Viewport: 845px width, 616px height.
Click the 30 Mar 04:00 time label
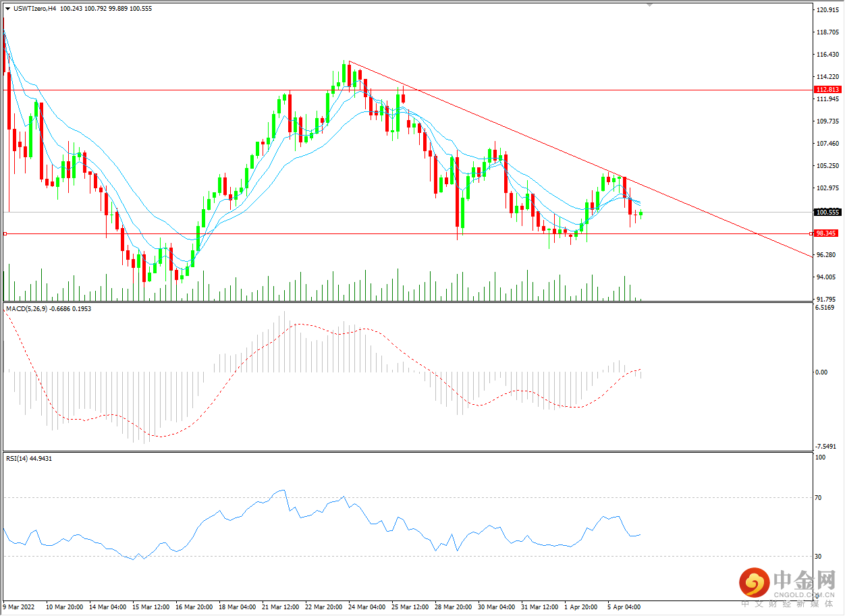click(495, 607)
